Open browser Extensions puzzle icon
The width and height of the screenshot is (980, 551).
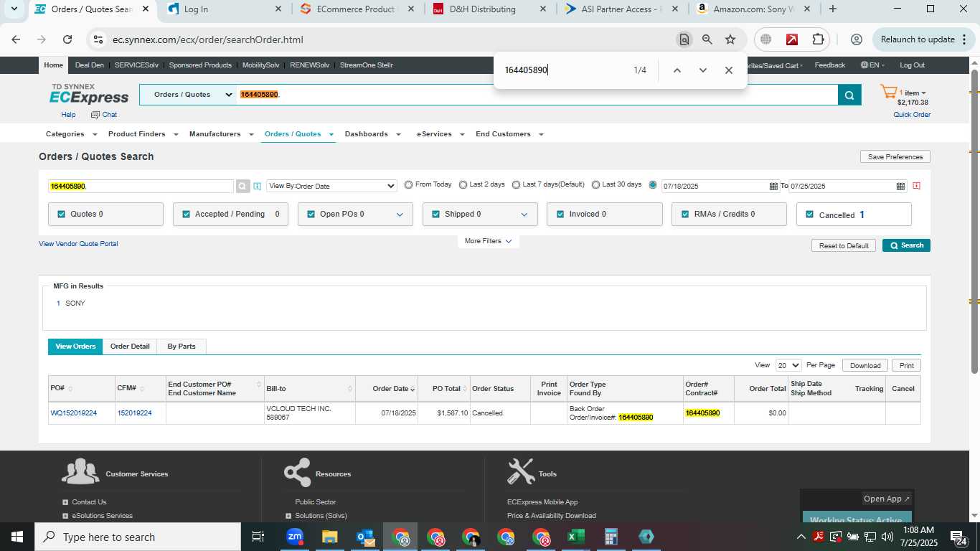pyautogui.click(x=818, y=39)
